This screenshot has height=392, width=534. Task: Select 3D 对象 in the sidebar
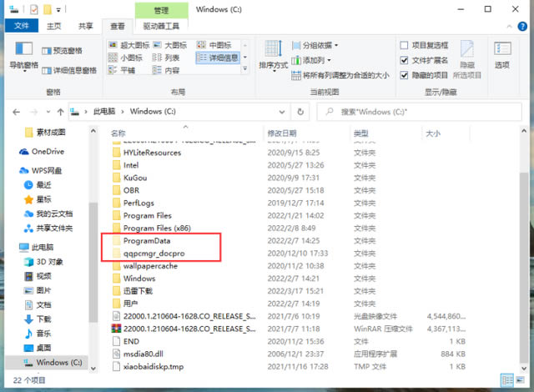(43, 262)
